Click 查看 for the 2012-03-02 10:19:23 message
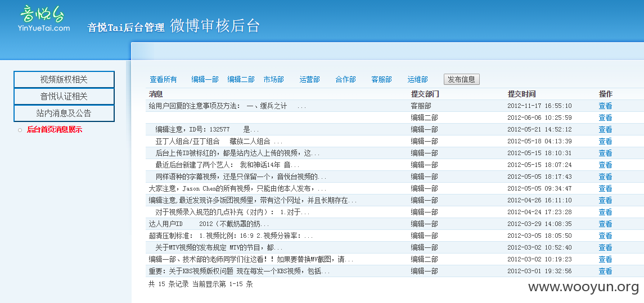The height and width of the screenshot is (303, 644). point(605,260)
